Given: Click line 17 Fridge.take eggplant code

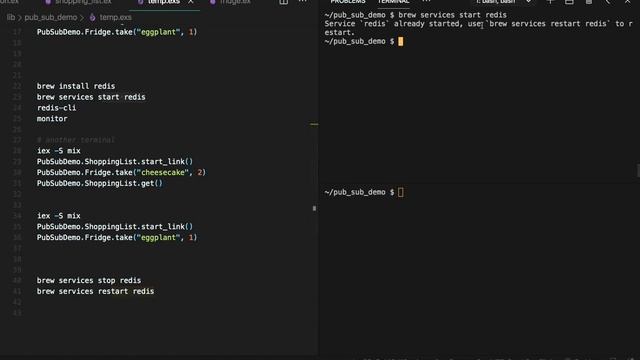Looking at the screenshot, I should click(x=117, y=32).
